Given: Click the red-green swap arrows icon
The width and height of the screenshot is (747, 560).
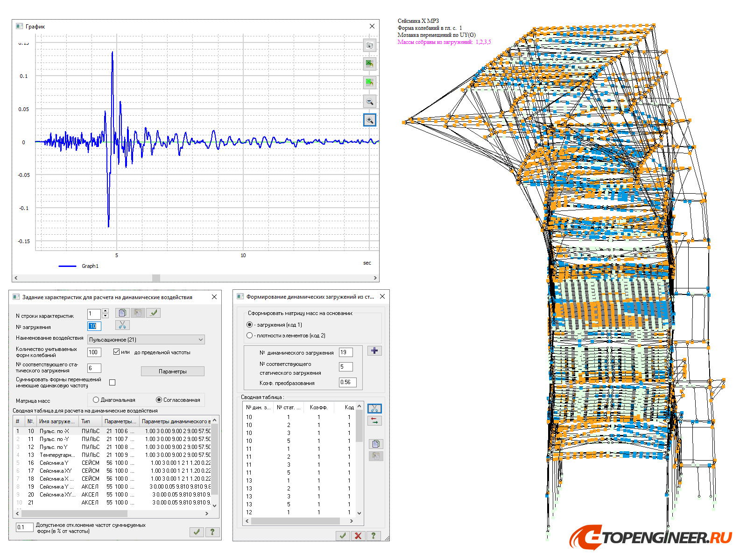Looking at the screenshot, I should point(374,420).
